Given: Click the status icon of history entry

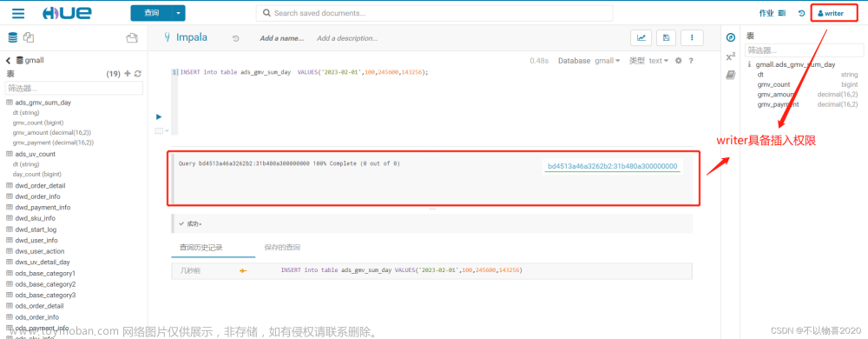Looking at the screenshot, I should [243, 270].
